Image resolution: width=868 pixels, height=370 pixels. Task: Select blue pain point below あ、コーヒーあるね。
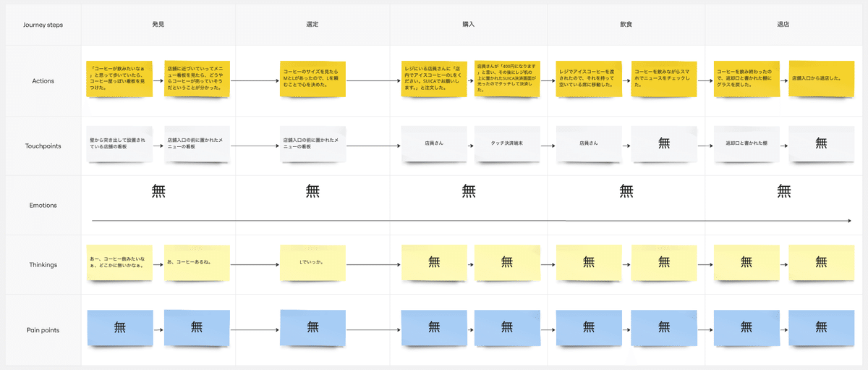[x=197, y=327]
